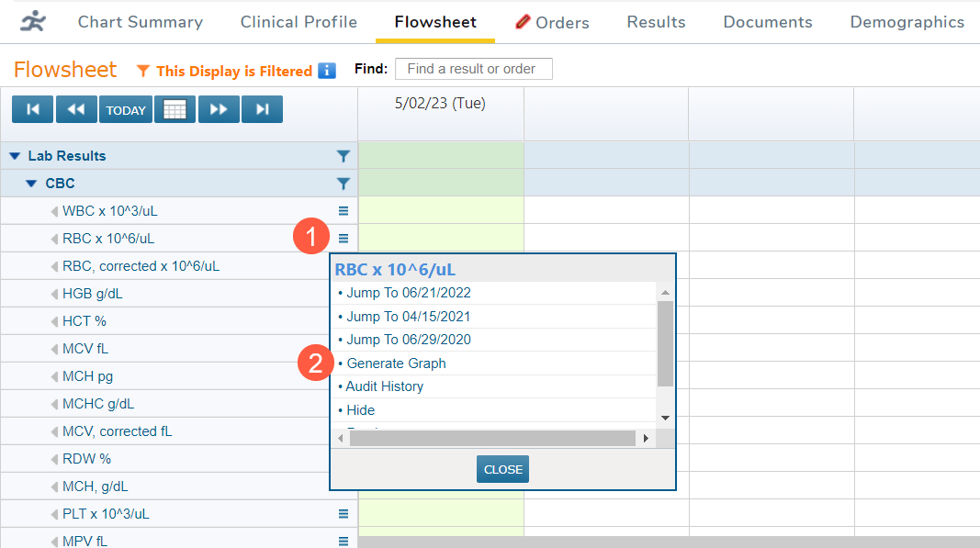Open WBC row options menu icon
This screenshot has width=980, height=548.
(x=344, y=211)
